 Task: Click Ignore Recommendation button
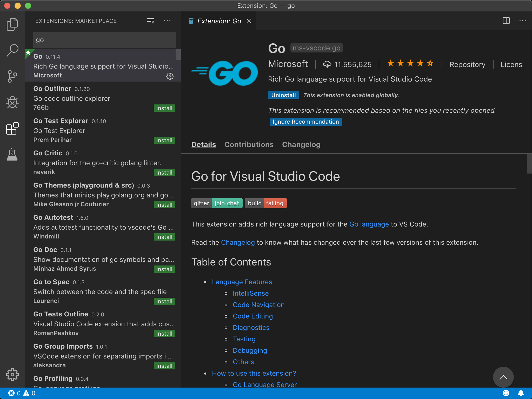tap(306, 122)
